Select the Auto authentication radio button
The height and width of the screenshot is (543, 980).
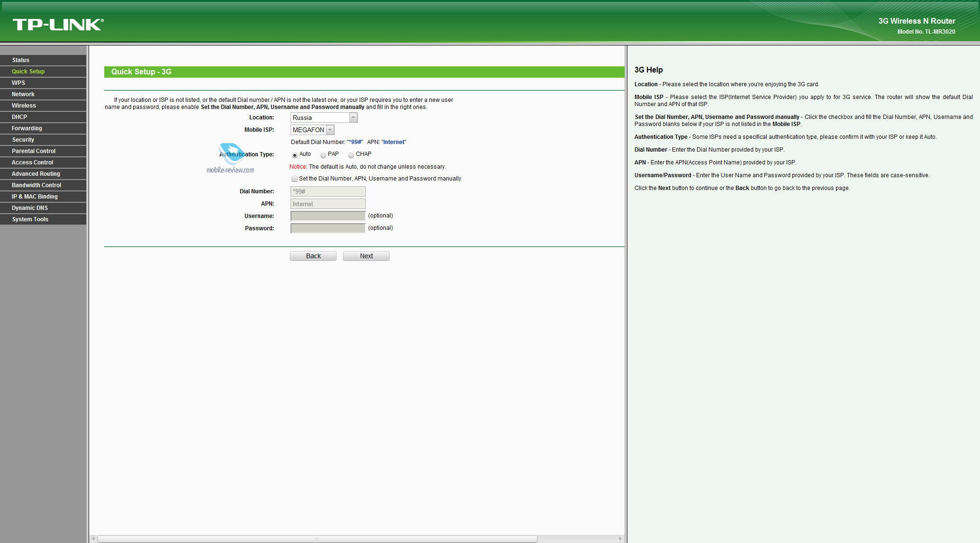295,155
